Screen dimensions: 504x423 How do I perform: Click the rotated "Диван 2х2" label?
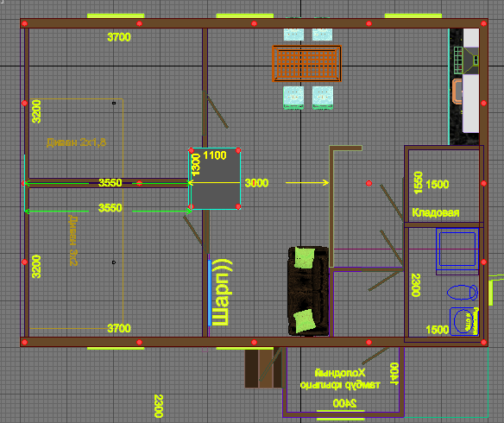point(73,241)
